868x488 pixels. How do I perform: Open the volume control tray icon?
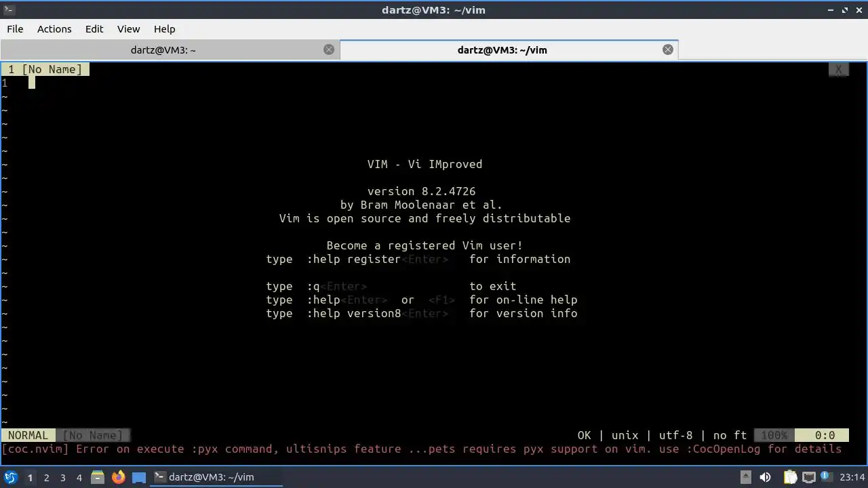pos(765,477)
